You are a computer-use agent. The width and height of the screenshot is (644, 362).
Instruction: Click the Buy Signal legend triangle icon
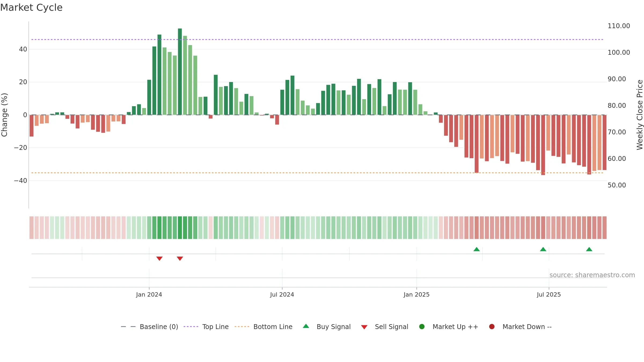point(306,326)
